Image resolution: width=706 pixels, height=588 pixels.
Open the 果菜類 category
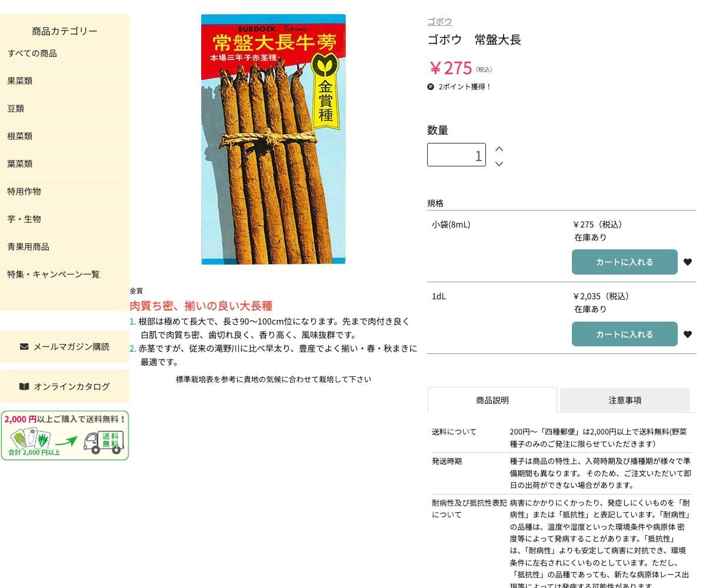[x=19, y=81]
